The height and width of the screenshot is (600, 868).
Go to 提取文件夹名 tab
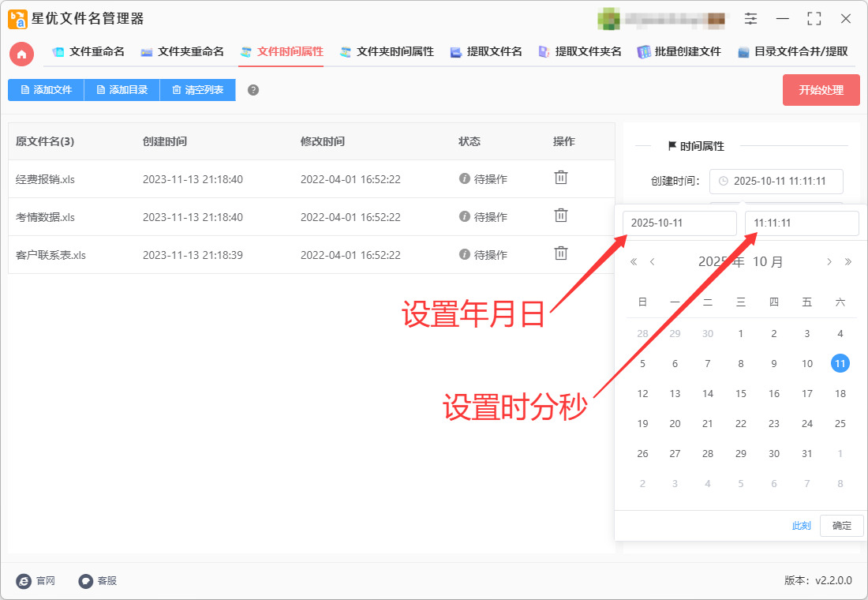(580, 52)
